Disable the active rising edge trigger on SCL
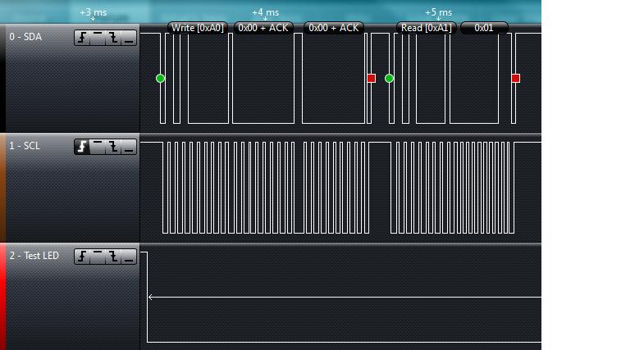 pyautogui.click(x=82, y=147)
